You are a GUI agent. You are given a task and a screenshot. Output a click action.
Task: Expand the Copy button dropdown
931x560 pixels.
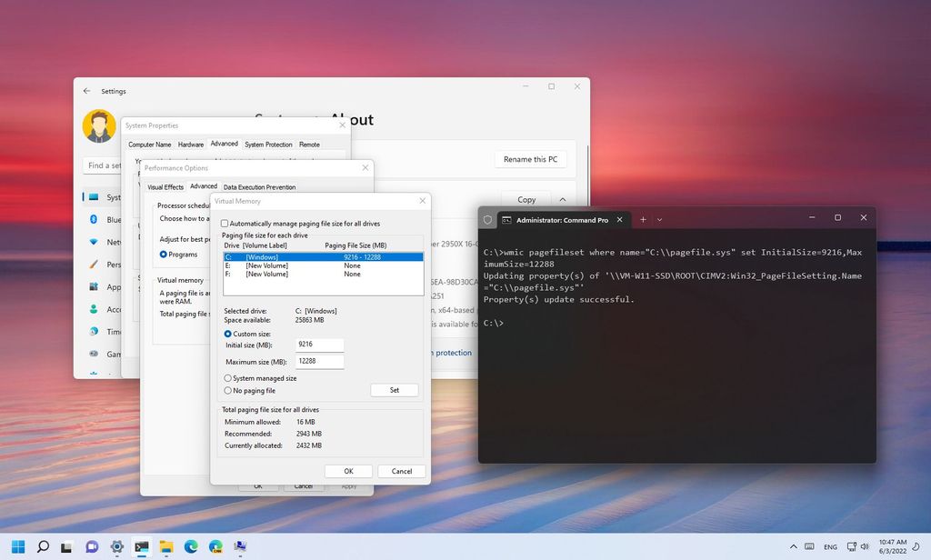point(562,199)
